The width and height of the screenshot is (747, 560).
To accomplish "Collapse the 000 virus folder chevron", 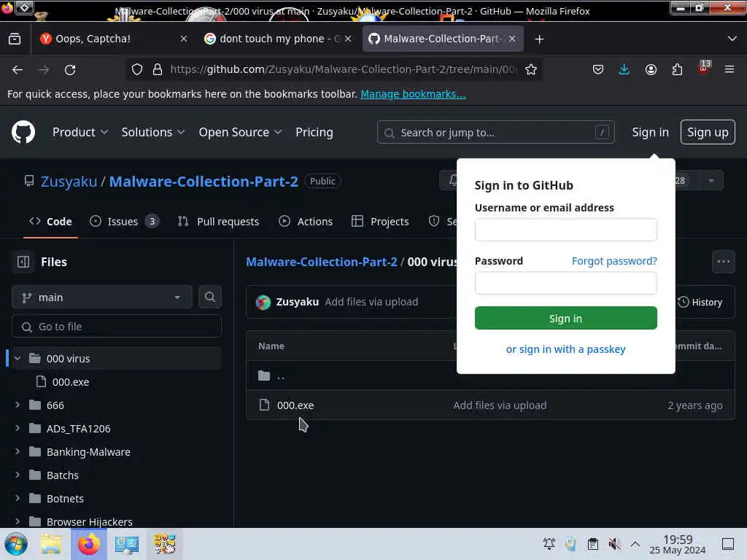I will click(x=18, y=359).
